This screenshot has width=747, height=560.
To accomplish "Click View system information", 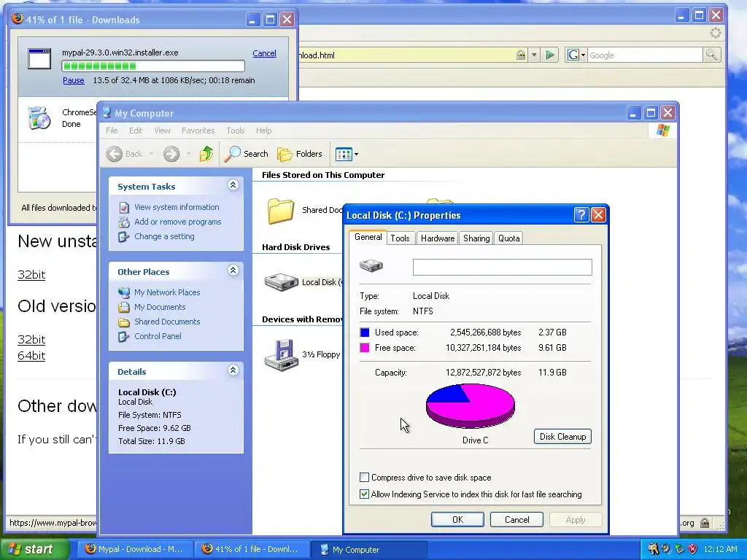I will click(177, 207).
